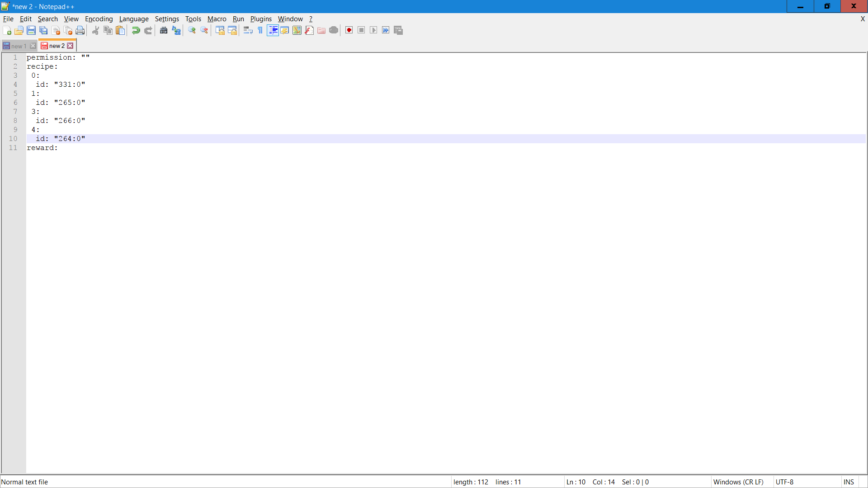Click the Copy toolbar icon
The height and width of the screenshot is (488, 868).
coord(108,30)
